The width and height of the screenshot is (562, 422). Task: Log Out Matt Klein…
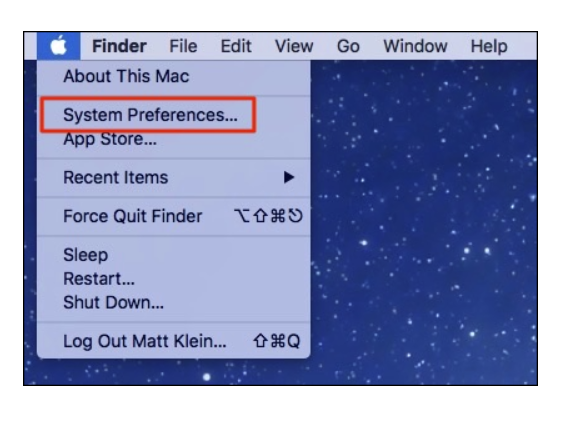coord(173,341)
